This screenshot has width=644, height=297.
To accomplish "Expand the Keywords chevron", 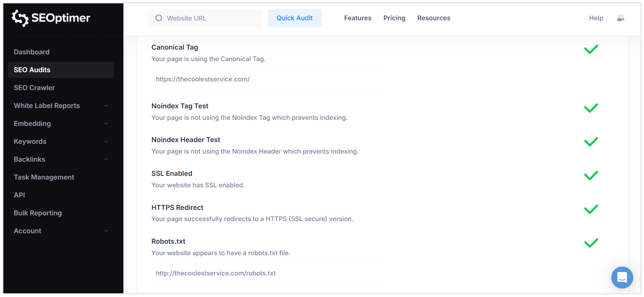I will coord(106,141).
